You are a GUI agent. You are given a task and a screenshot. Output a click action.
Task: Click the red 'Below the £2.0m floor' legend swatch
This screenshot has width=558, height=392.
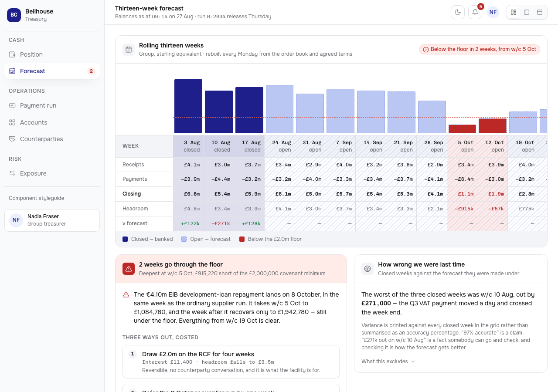[242, 239]
